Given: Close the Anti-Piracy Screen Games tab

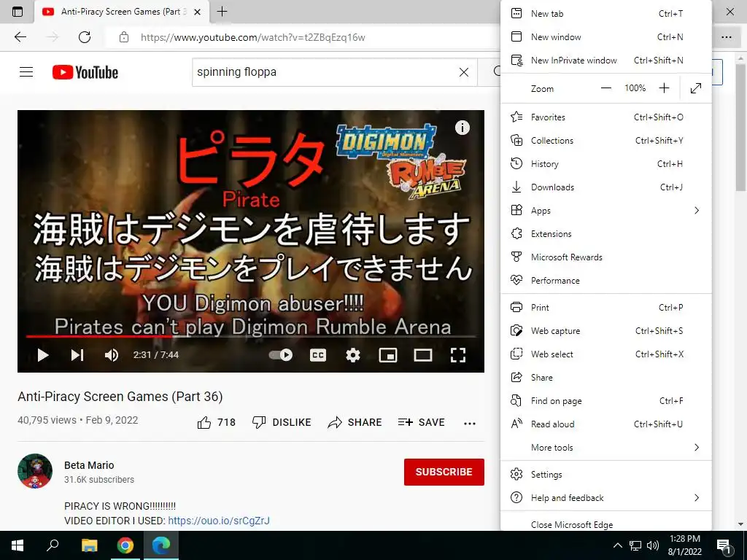Looking at the screenshot, I should [197, 12].
